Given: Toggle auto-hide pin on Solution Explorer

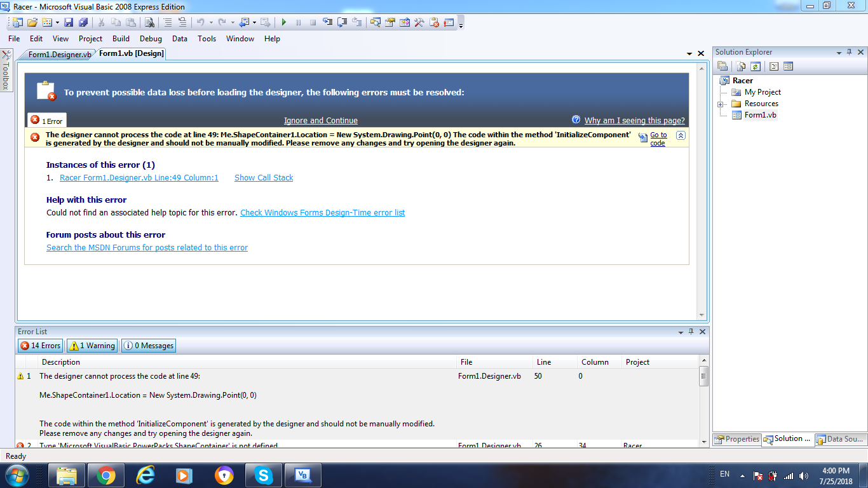Looking at the screenshot, I should (x=849, y=52).
